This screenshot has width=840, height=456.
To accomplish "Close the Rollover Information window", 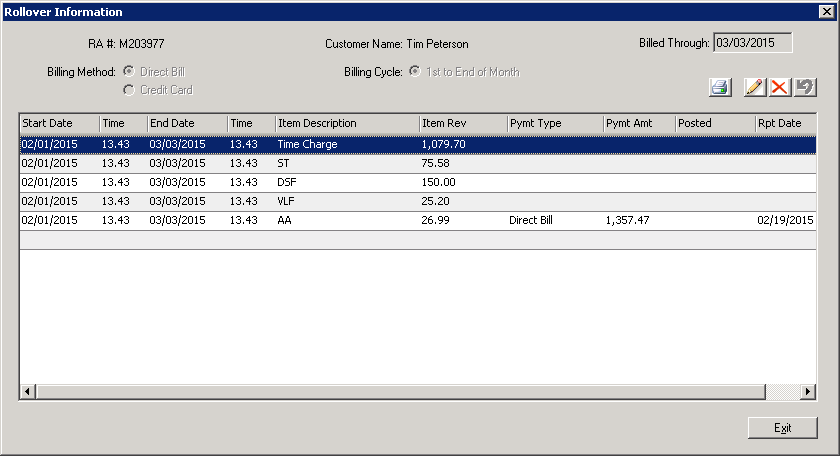I will point(827,11).
